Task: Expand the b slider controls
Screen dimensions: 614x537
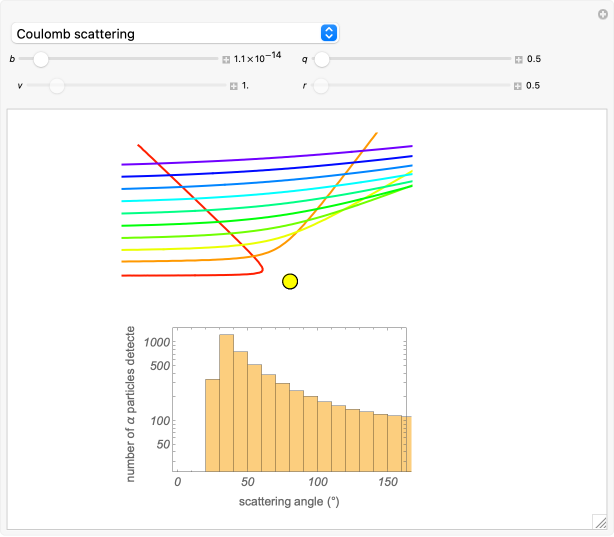Action: (227, 60)
